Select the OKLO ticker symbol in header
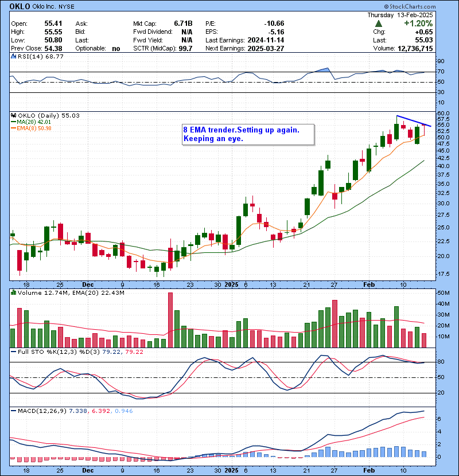Image resolution: width=459 pixels, height=476 pixels. (x=20, y=6)
